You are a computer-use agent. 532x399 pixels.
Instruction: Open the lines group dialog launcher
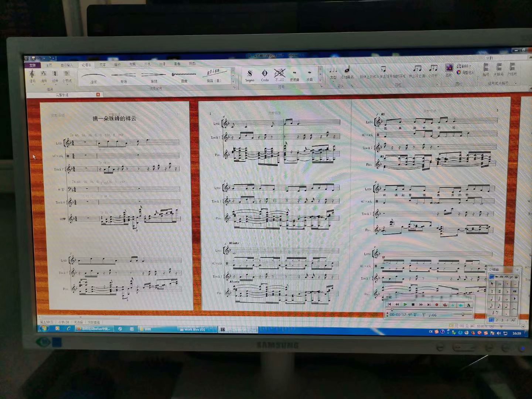[x=234, y=88]
